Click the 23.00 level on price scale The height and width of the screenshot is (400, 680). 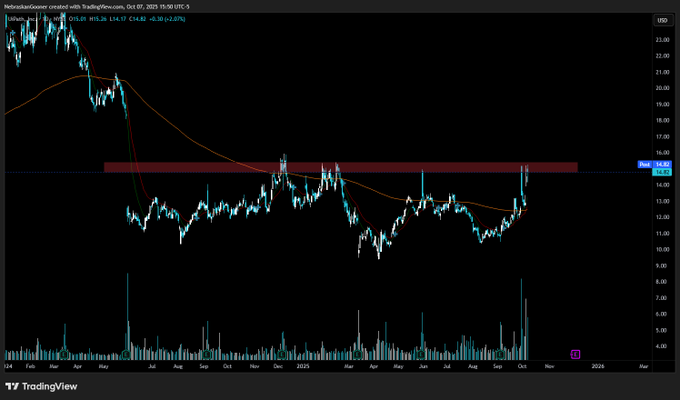coord(662,40)
